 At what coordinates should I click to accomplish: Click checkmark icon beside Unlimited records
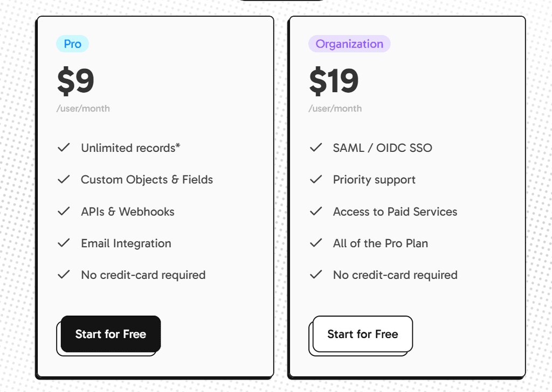point(64,148)
